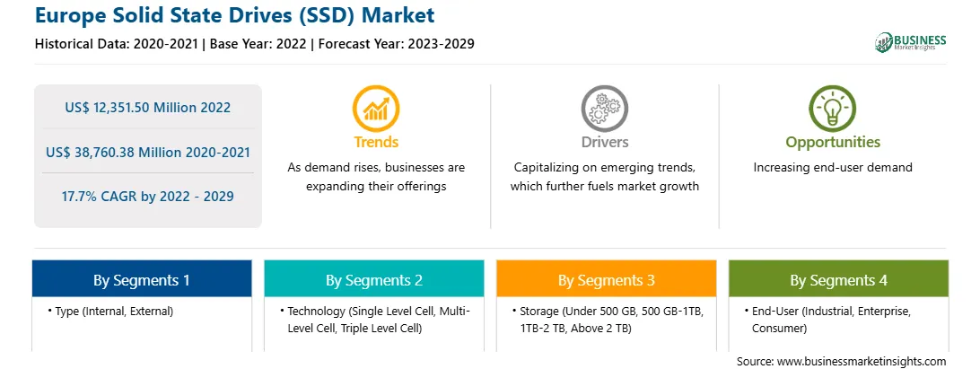The height and width of the screenshot is (369, 980).
Task: Select the By Segments 1 header
Action: pos(142,279)
